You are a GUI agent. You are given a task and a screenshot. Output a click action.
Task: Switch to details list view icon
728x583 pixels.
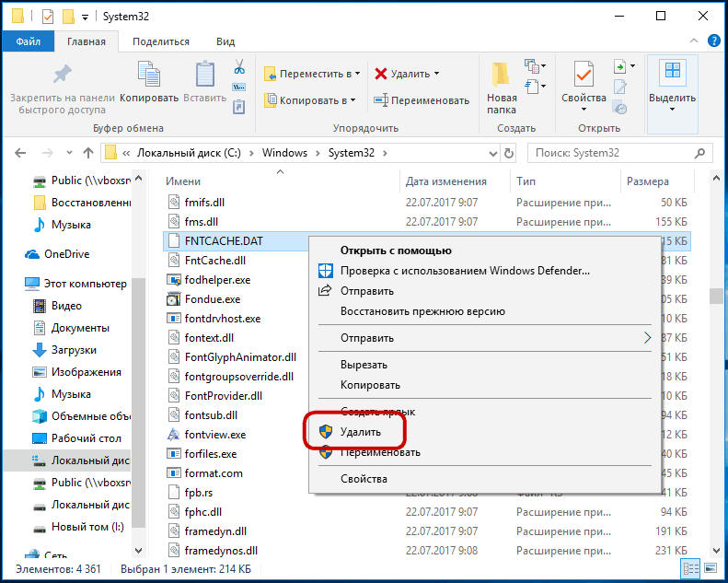pos(691,568)
